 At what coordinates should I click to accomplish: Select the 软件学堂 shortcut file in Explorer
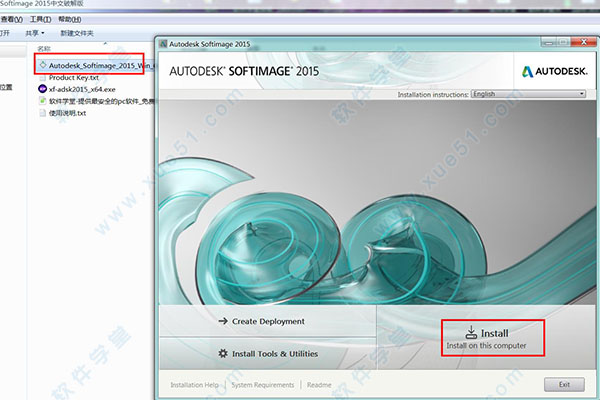coord(96,101)
